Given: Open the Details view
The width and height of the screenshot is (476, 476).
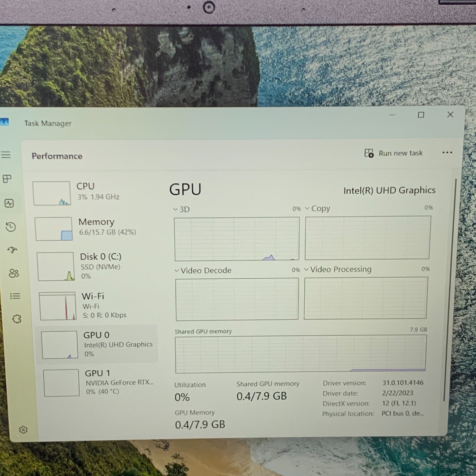Looking at the screenshot, I should pos(15,296).
